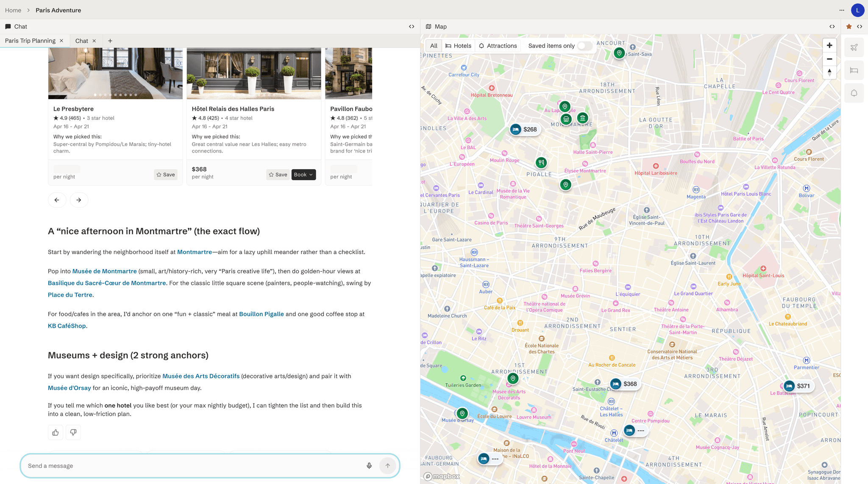
Task: Switch to the Paris Trip Planning tab
Action: (x=30, y=41)
